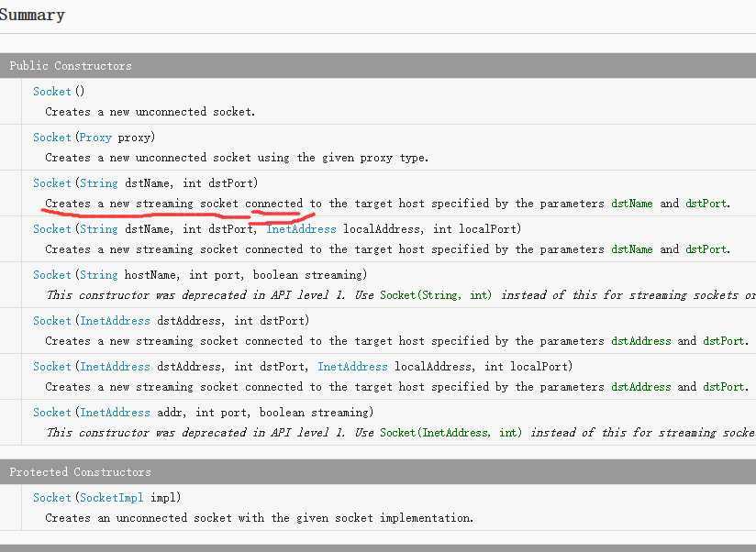Open Socket link in Socket(Proxy proxy) row

(52, 138)
